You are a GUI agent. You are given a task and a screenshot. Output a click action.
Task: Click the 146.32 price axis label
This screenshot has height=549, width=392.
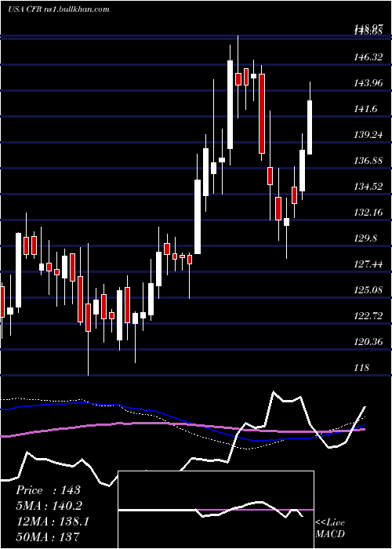(x=368, y=57)
